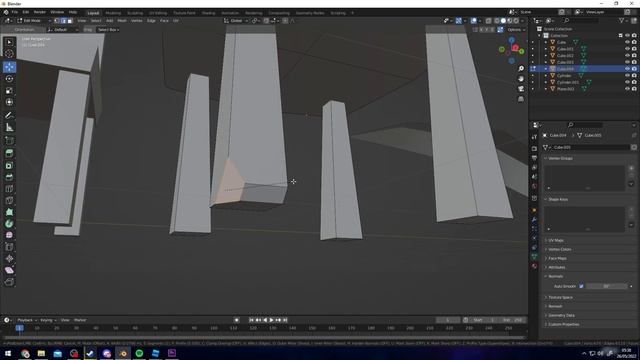640x360 pixels.
Task: Expand the Geometry Data panel
Action: click(x=561, y=315)
